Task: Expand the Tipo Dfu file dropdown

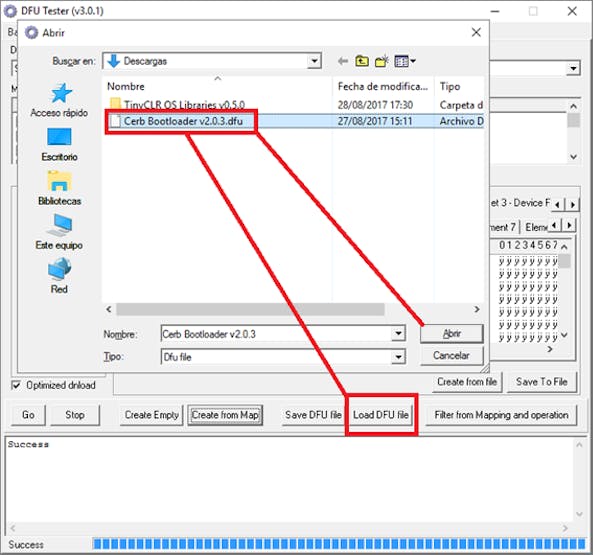Action: [398, 357]
